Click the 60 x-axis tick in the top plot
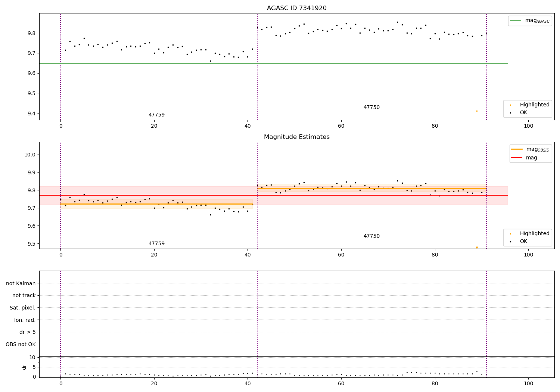Viewport: 560px width, 392px height. click(x=341, y=126)
